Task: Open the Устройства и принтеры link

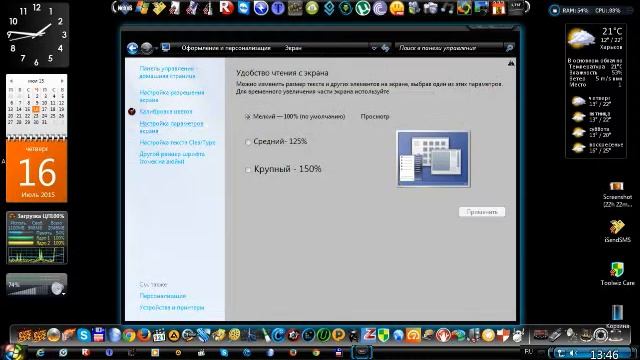Action: pos(171,308)
